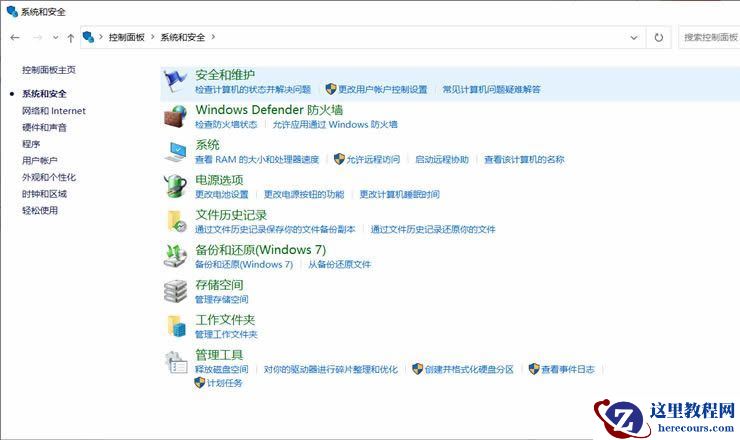The width and height of the screenshot is (740, 440).
Task: Click 允许远程访问 link
Action: point(373,160)
